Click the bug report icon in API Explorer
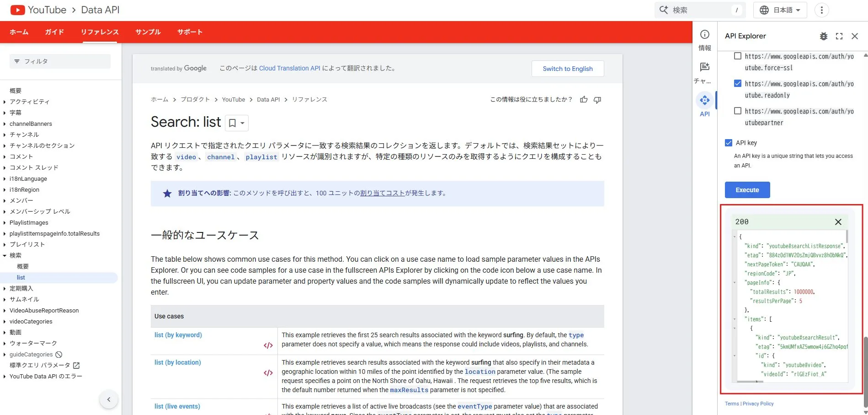Screen dimensions: 868x415 (x=824, y=36)
